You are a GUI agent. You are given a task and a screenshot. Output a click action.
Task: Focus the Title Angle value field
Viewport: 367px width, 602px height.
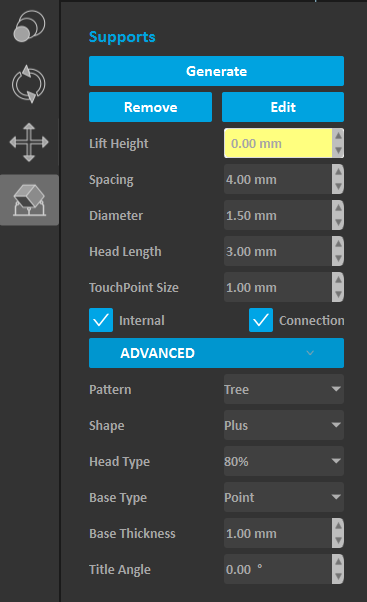[x=278, y=569]
